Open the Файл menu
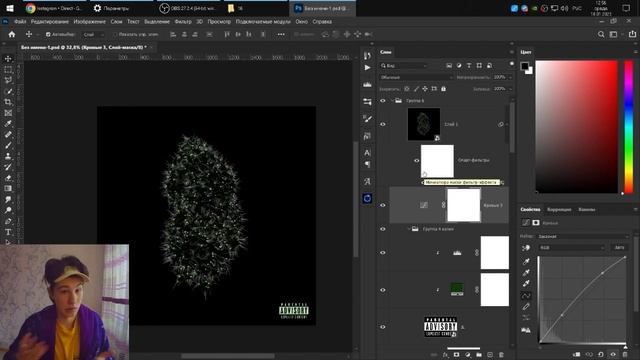This screenshot has height=360, width=640. click(20, 22)
